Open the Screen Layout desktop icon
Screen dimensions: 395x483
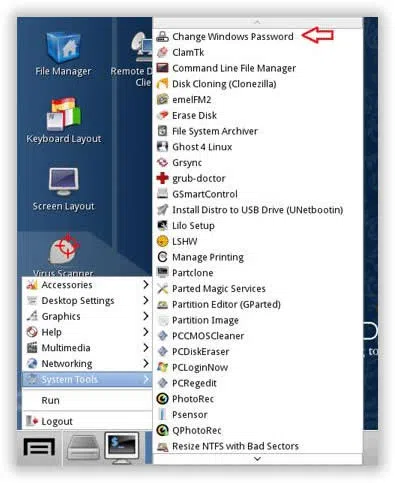(x=63, y=189)
